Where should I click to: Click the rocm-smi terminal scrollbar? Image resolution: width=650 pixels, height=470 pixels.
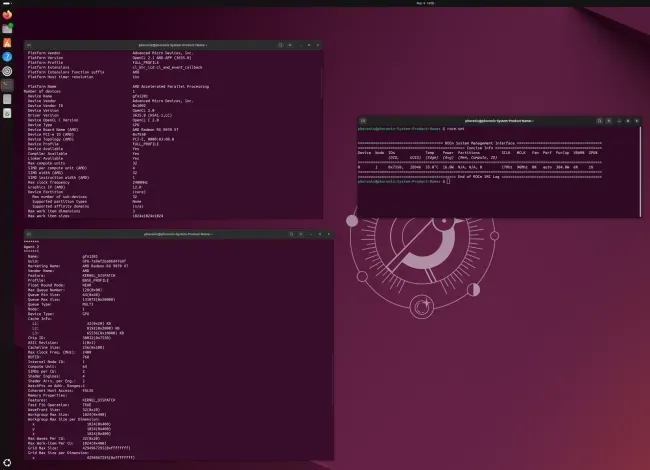click(x=640, y=171)
